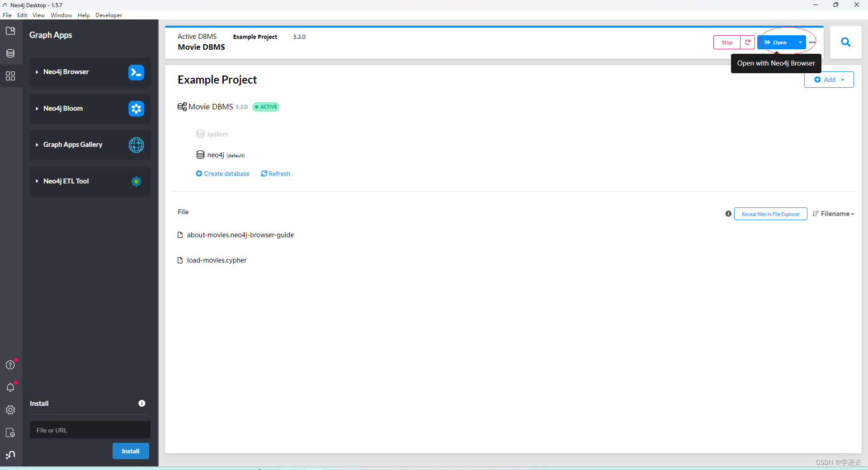
Task: Click the Example Project label in header
Action: coord(255,37)
